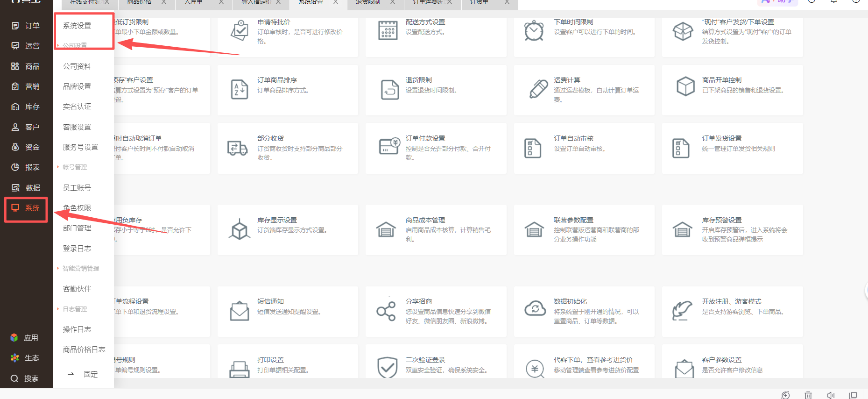Viewport: 868px width, 399px height.
Task: Open 系统设置 in the submenu
Action: 77,26
